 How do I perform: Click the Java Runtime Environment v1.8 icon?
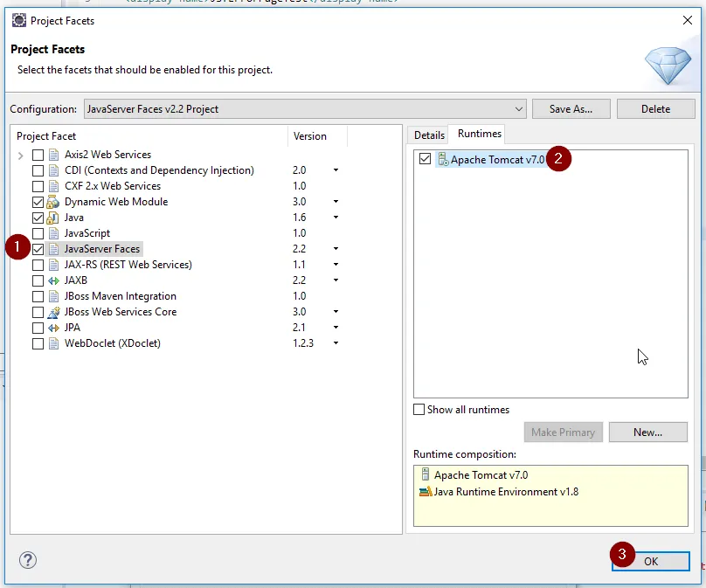[x=426, y=492]
